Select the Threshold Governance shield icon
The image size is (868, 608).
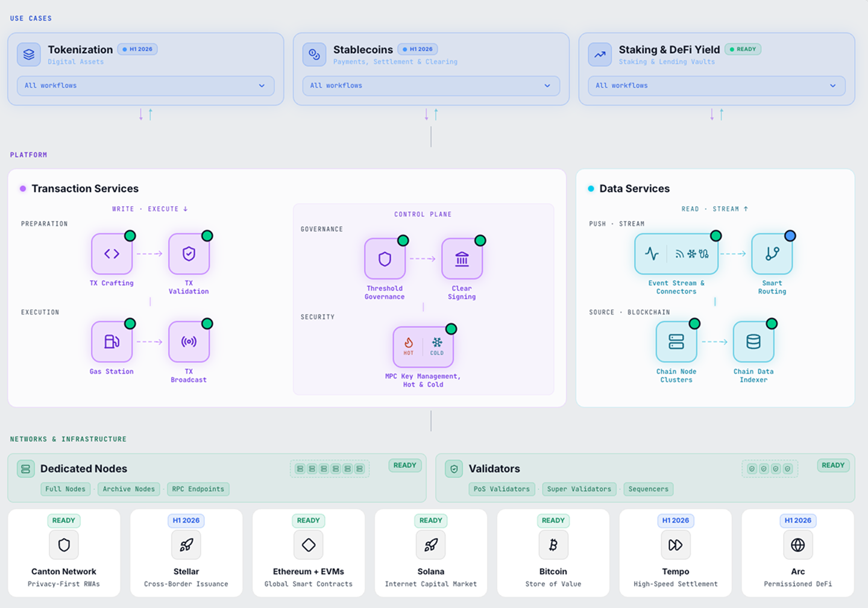385,259
